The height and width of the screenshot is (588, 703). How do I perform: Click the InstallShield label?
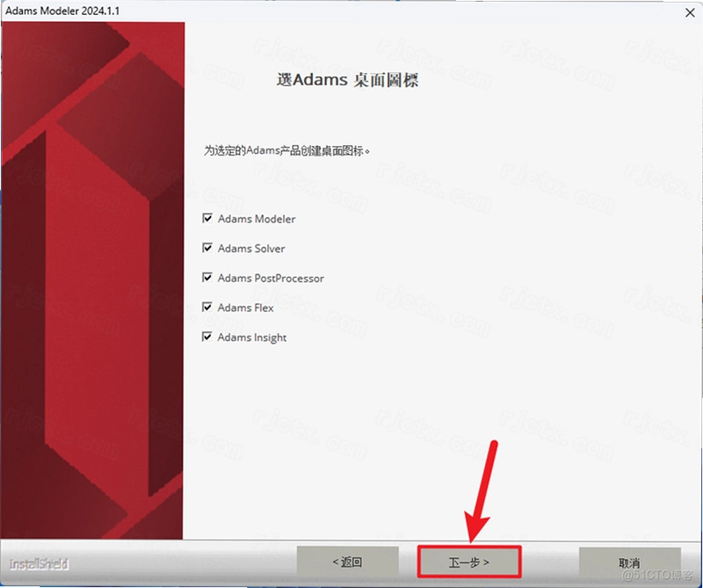[x=39, y=563]
